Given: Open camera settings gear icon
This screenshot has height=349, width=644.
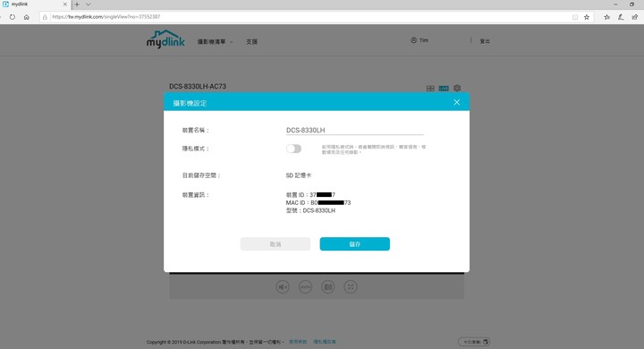Looking at the screenshot, I should click(457, 88).
